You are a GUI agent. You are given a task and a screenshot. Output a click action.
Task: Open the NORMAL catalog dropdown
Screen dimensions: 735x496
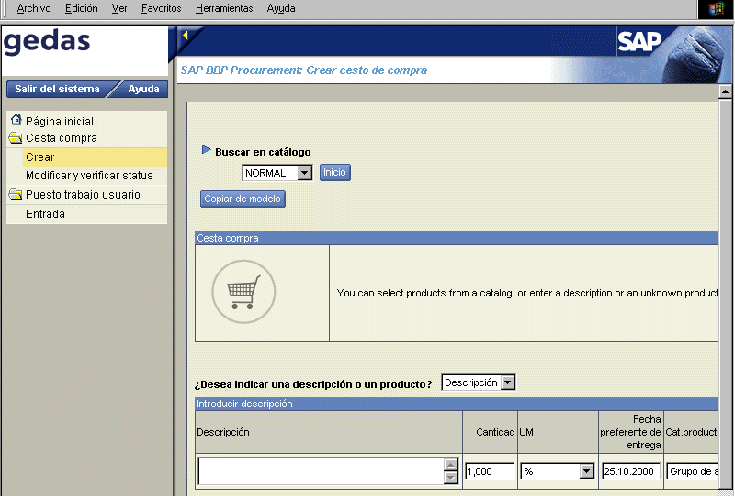click(305, 173)
